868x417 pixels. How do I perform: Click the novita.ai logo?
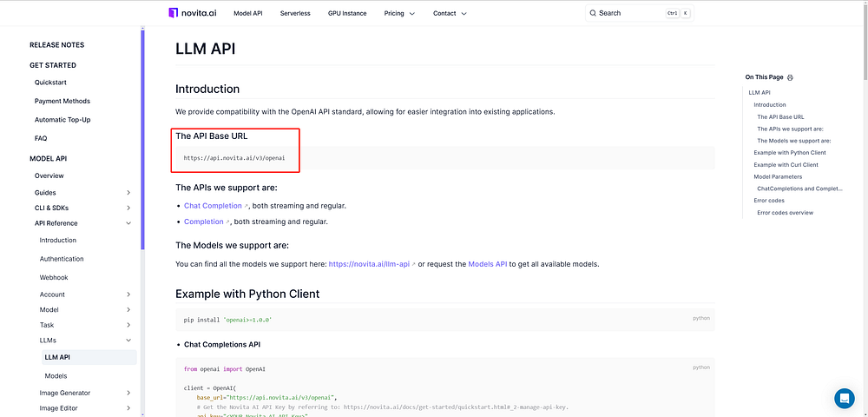click(192, 13)
